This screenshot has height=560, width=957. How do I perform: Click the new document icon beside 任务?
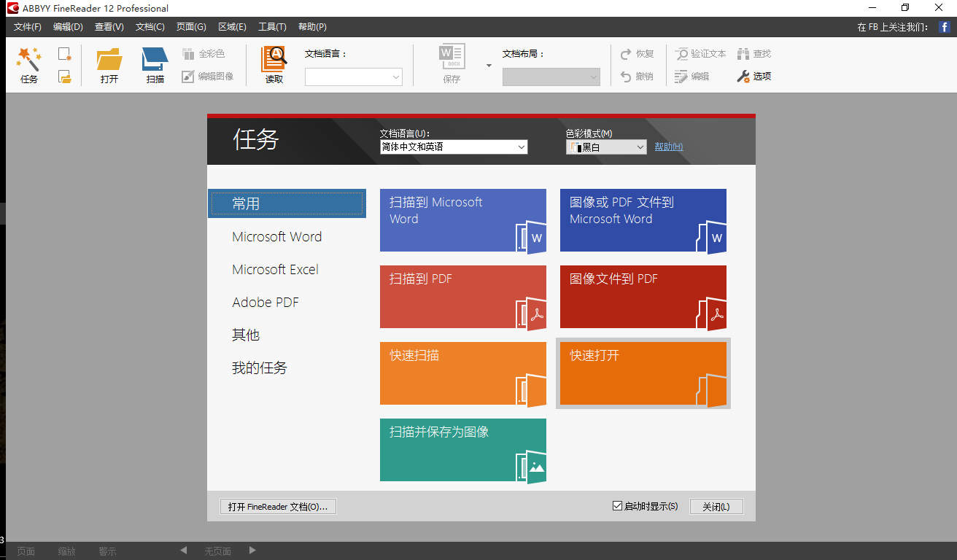[65, 54]
